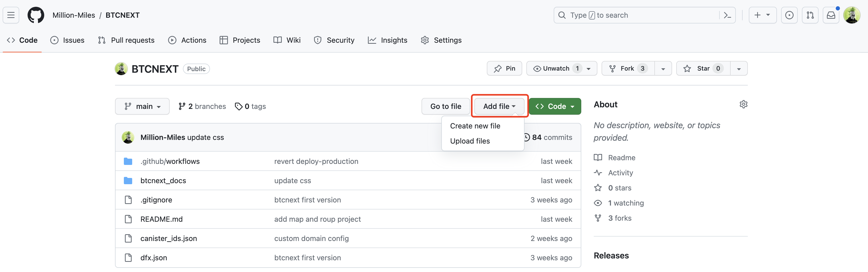Screen dimensions: 868x272
Task: Switch to the Insights tab
Action: point(387,40)
